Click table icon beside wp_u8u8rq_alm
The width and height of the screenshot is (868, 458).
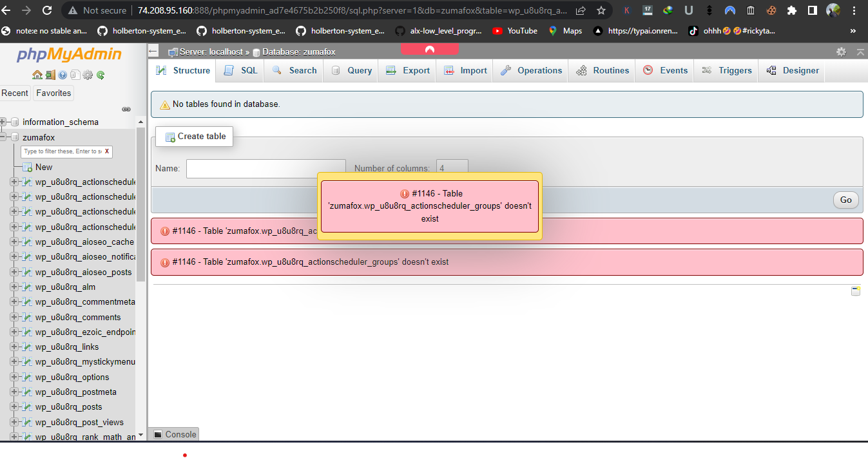coord(28,287)
